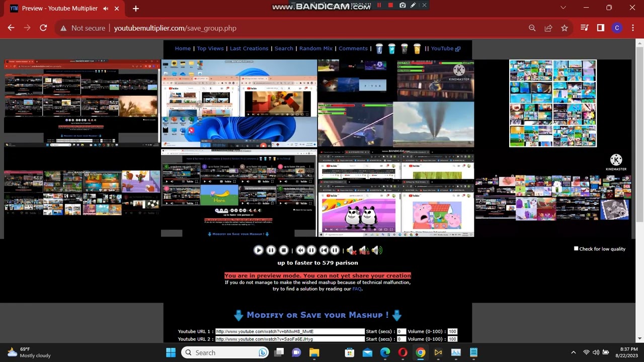Image resolution: width=644 pixels, height=362 pixels.
Task: Share the page via Facebook cup icon
Action: tap(379, 49)
